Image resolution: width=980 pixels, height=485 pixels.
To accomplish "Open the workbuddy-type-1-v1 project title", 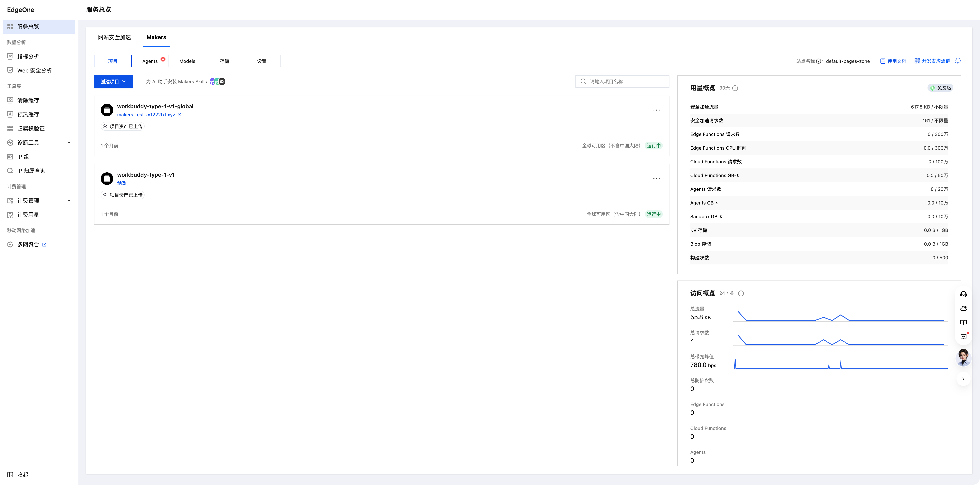I will tap(146, 175).
